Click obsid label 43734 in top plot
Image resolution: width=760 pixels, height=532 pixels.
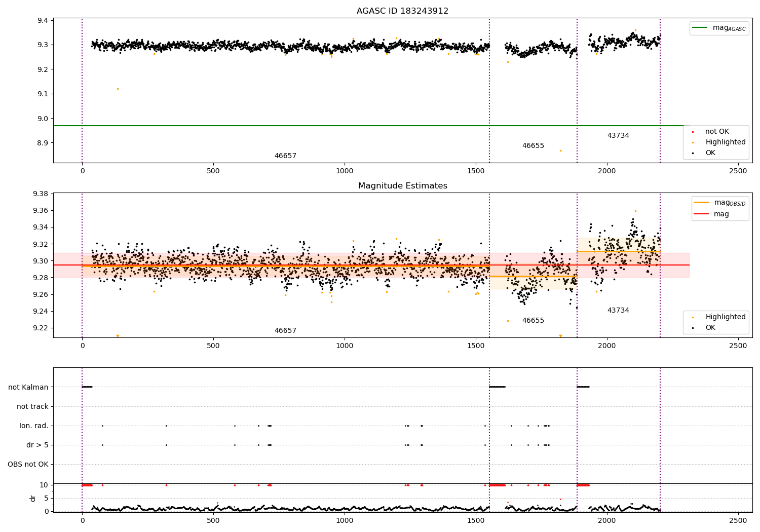point(618,136)
